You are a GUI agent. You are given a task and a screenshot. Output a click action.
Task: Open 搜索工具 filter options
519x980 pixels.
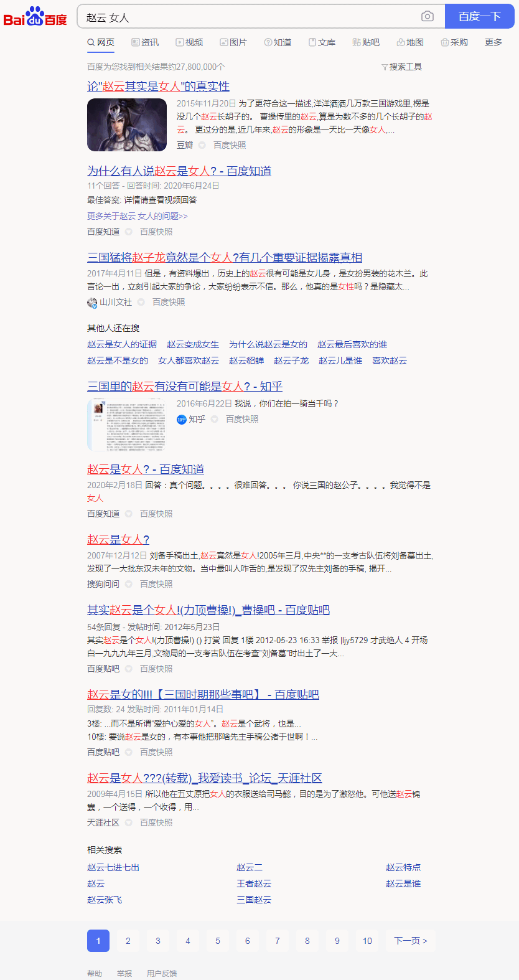[x=401, y=67]
